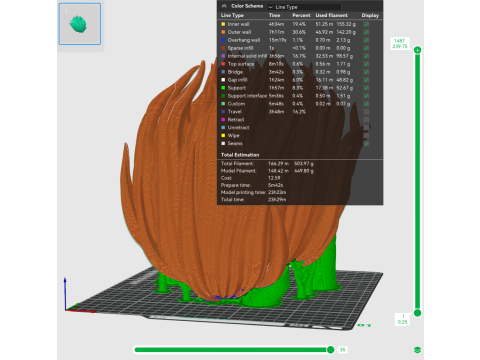The image size is (480, 360).
Task: Click Total time value 23h29m
Action: pyautogui.click(x=277, y=200)
